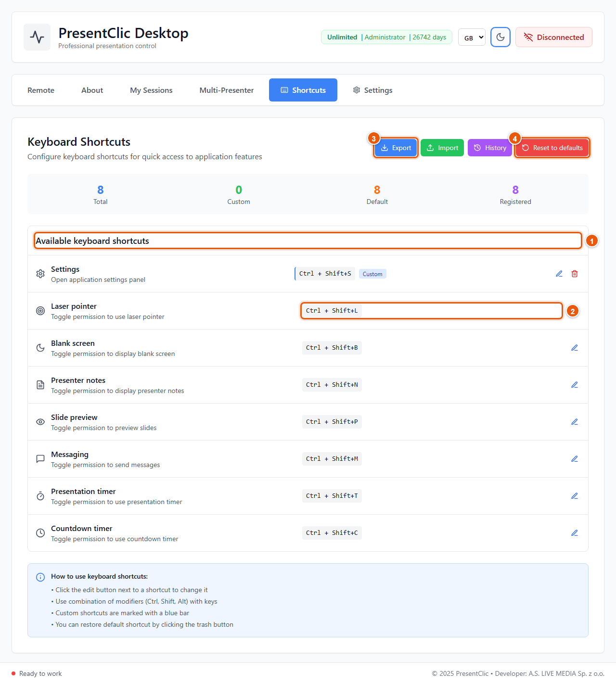
Task: Click the Messaging speech bubble icon
Action: 40,459
